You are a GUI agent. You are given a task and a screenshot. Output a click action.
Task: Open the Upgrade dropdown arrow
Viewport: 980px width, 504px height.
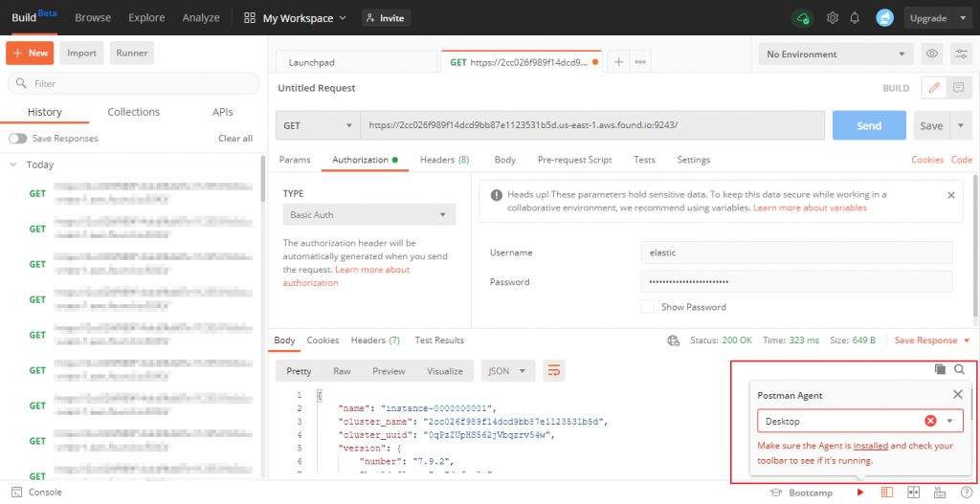963,18
